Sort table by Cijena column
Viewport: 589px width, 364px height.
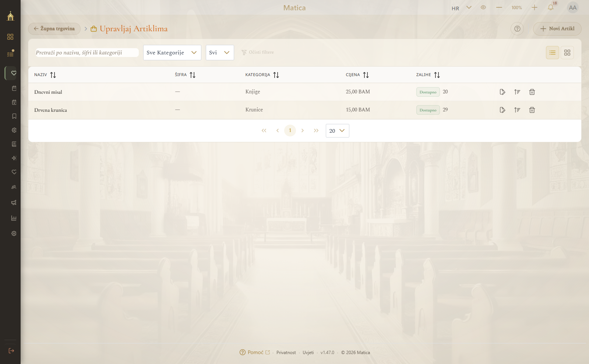point(366,75)
